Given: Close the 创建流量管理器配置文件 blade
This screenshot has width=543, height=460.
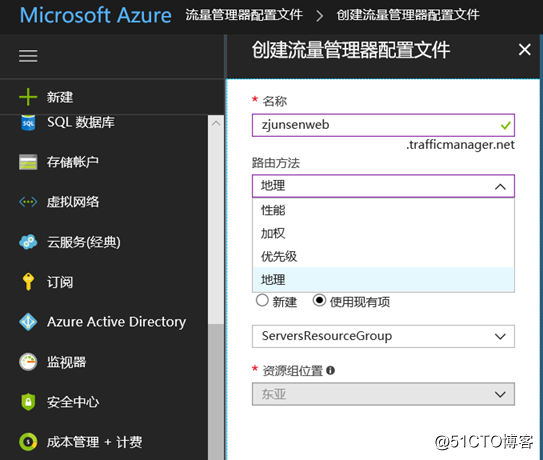Looking at the screenshot, I should (x=525, y=50).
